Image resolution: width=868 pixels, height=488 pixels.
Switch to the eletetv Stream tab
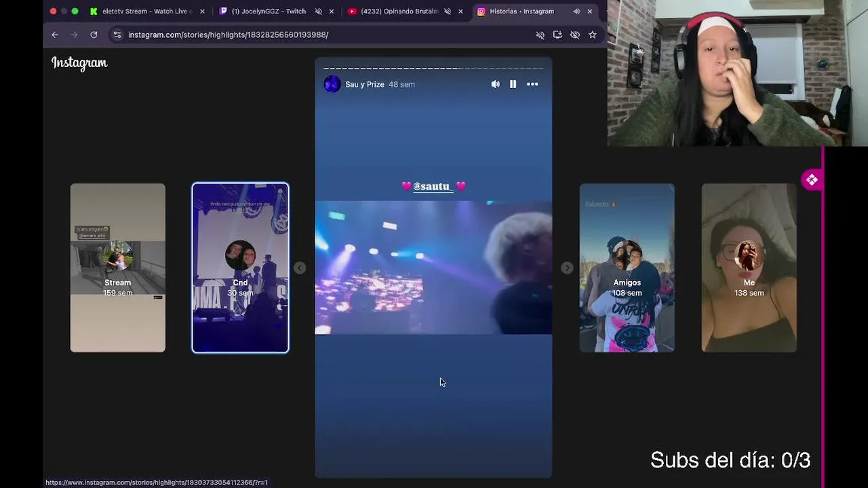[147, 12]
